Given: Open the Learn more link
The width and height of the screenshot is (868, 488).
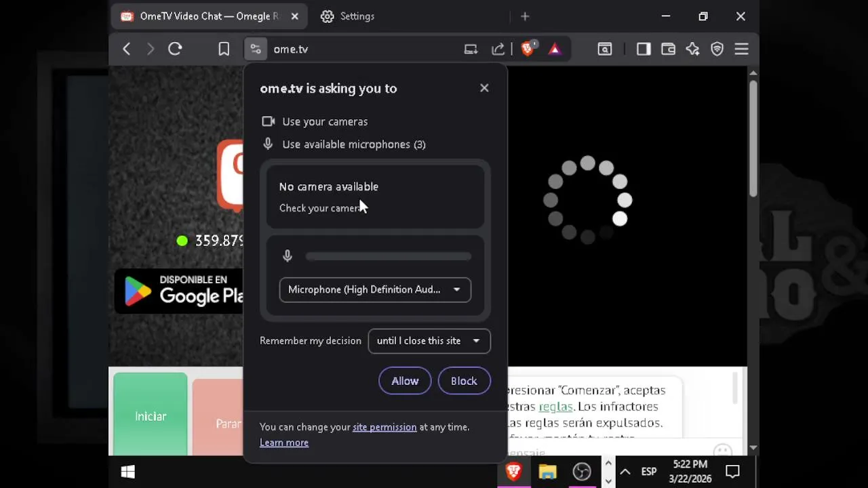Looking at the screenshot, I should click(x=284, y=443).
